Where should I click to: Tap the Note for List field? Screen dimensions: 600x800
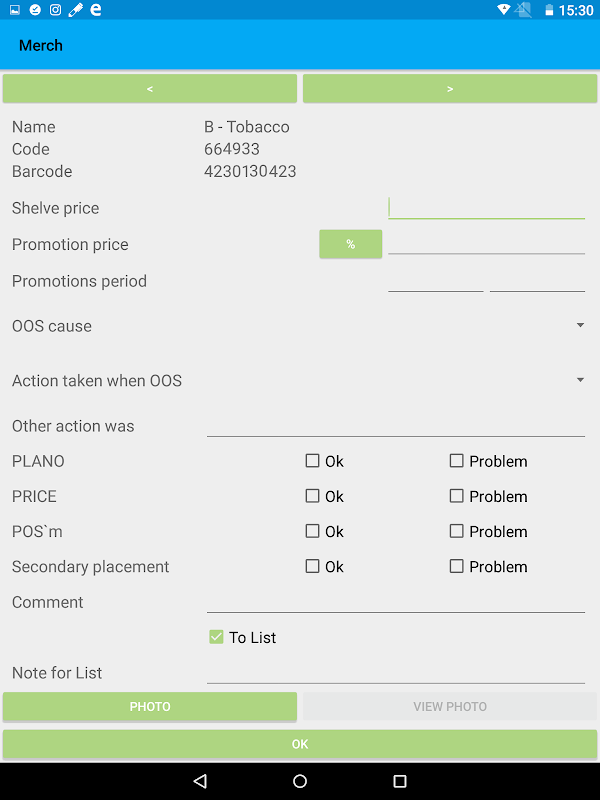(x=395, y=672)
